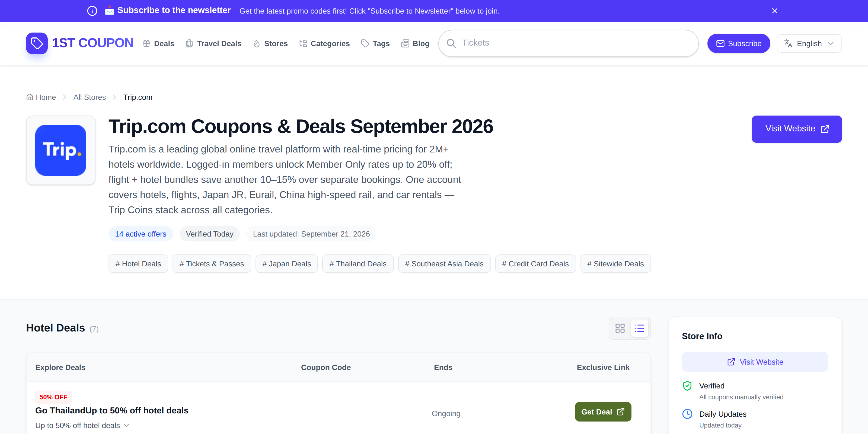Click Visit Website in Store Info panel

(x=755, y=362)
